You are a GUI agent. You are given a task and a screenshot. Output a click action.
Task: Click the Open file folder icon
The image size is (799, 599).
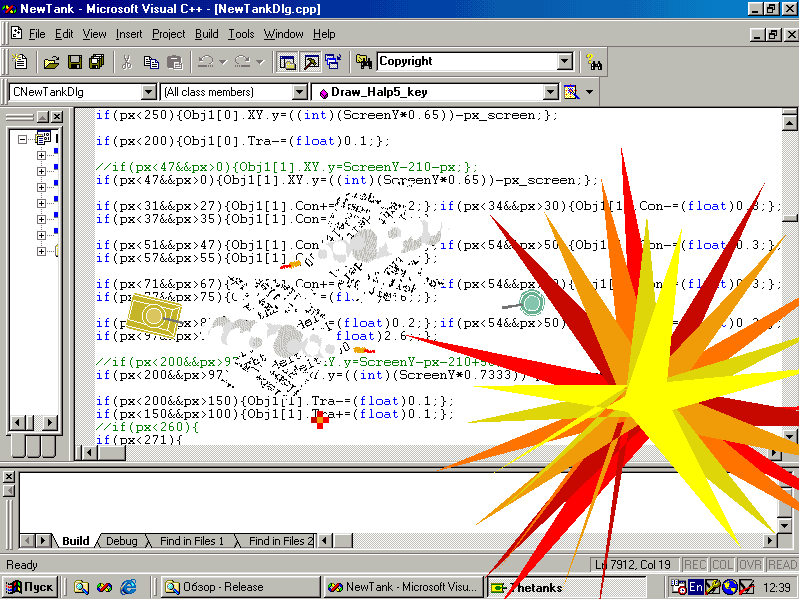click(51, 62)
